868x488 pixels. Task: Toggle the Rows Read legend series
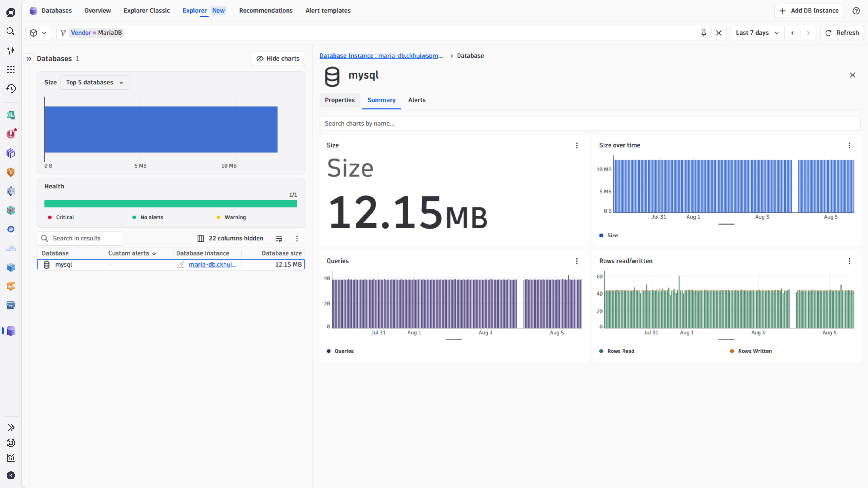point(617,351)
